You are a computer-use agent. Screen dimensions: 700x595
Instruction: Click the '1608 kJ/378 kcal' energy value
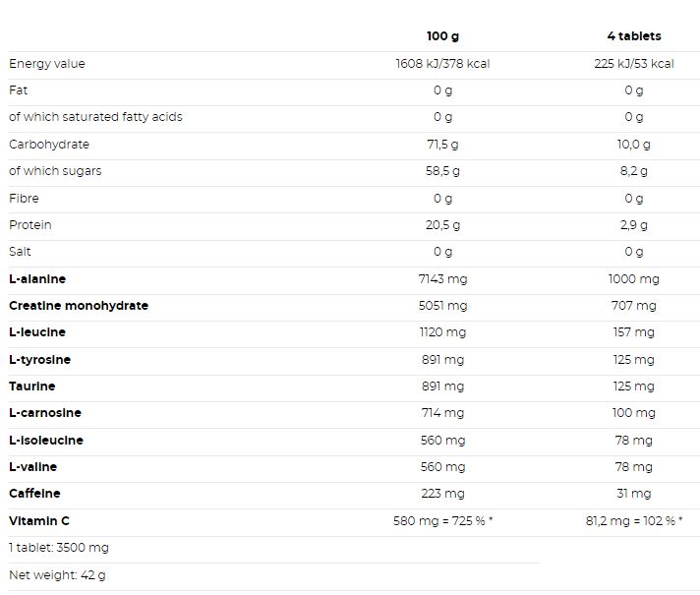(442, 64)
